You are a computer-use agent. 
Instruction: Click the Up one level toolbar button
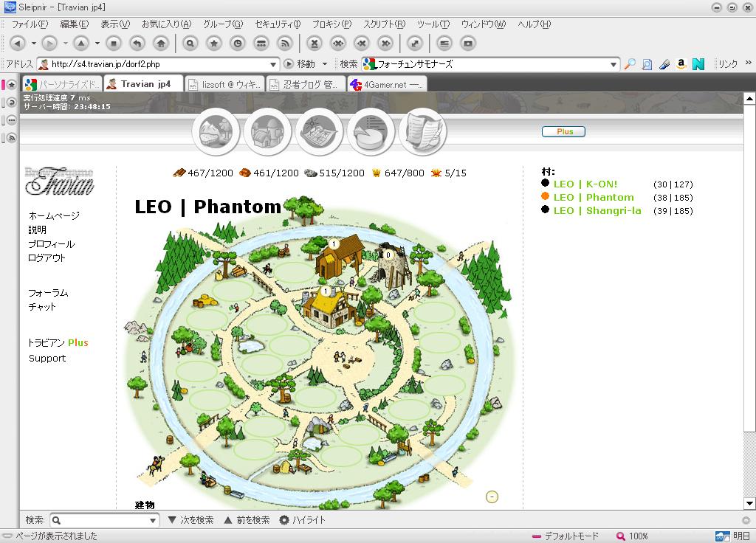tap(81, 44)
